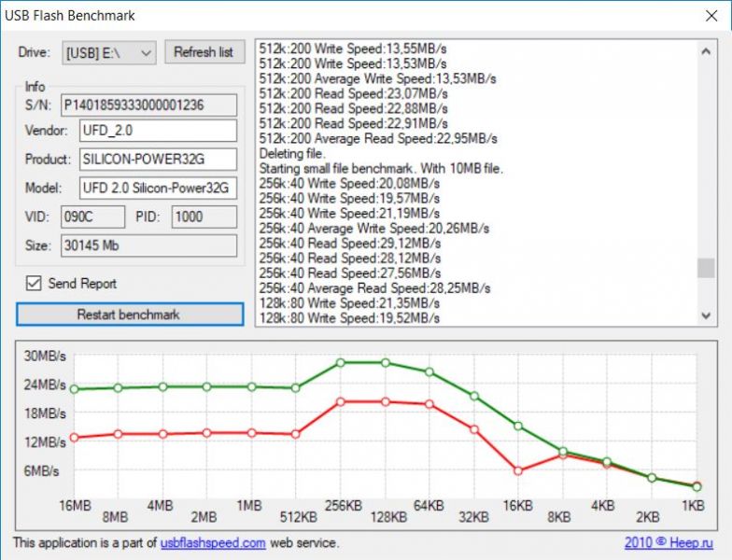Click inside the Product field
Image resolution: width=732 pixels, height=560 pixels.
[x=156, y=159]
